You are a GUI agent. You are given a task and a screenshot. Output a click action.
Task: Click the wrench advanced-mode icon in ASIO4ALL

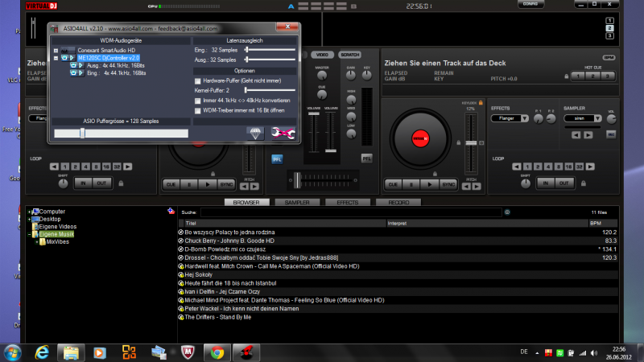click(283, 133)
